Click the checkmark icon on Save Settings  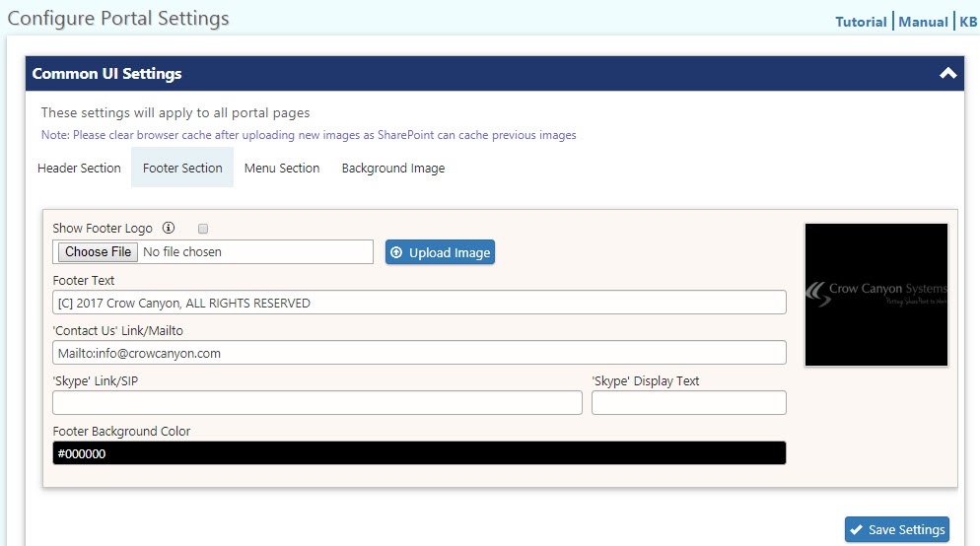pos(856,529)
